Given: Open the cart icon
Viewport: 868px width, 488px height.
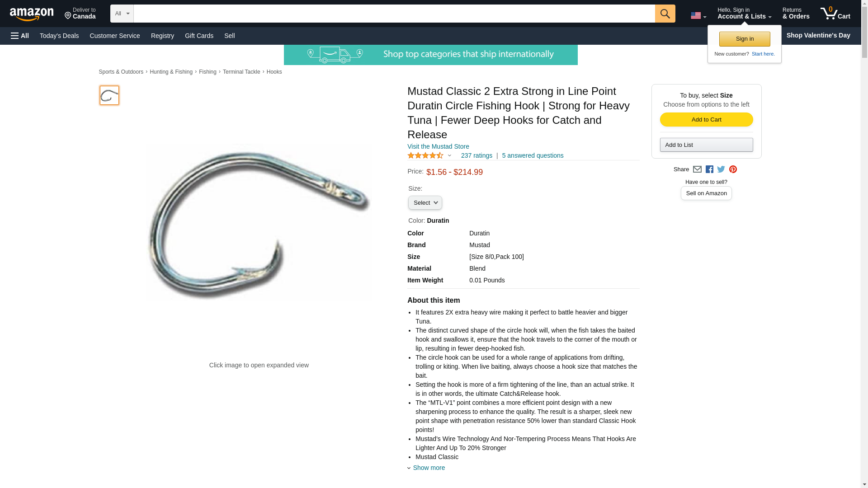Looking at the screenshot, I should coord(835,13).
